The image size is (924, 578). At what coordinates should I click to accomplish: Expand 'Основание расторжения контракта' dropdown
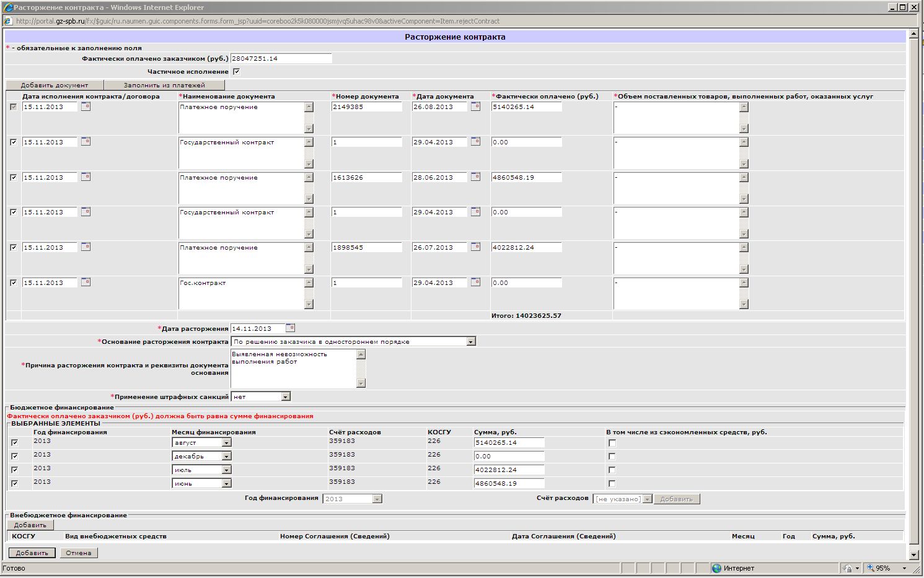click(470, 341)
